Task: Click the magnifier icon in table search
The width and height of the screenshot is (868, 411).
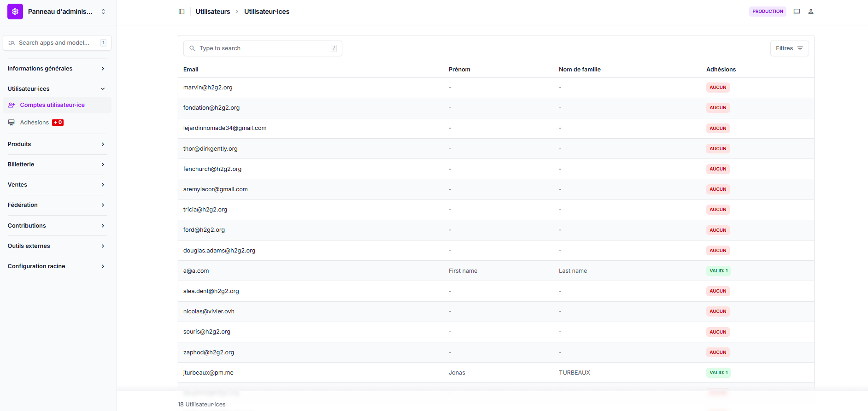Action: pos(192,48)
